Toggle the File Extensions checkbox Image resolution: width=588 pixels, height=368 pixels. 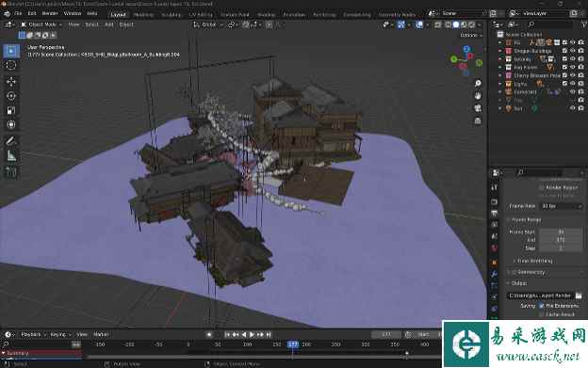(x=541, y=306)
